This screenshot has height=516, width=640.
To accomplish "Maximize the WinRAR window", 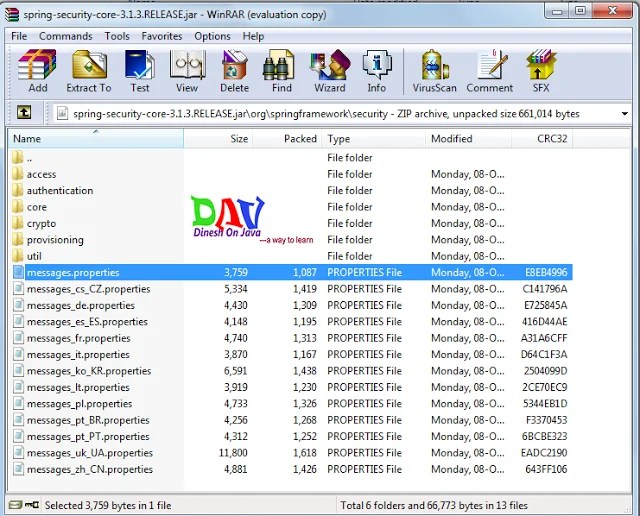I will click(x=580, y=11).
